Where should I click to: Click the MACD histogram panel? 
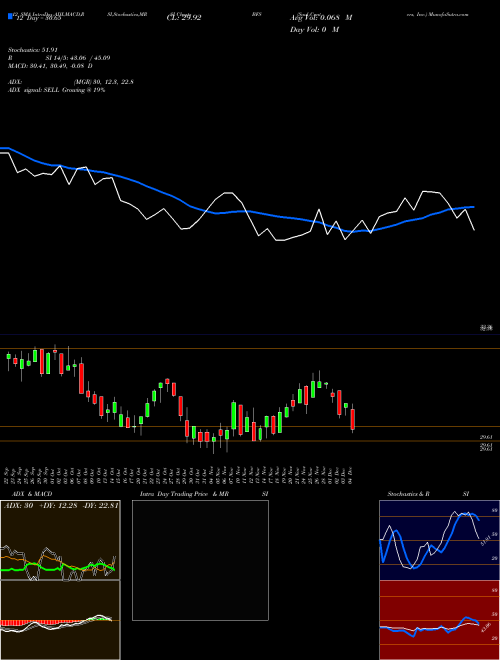60,620
